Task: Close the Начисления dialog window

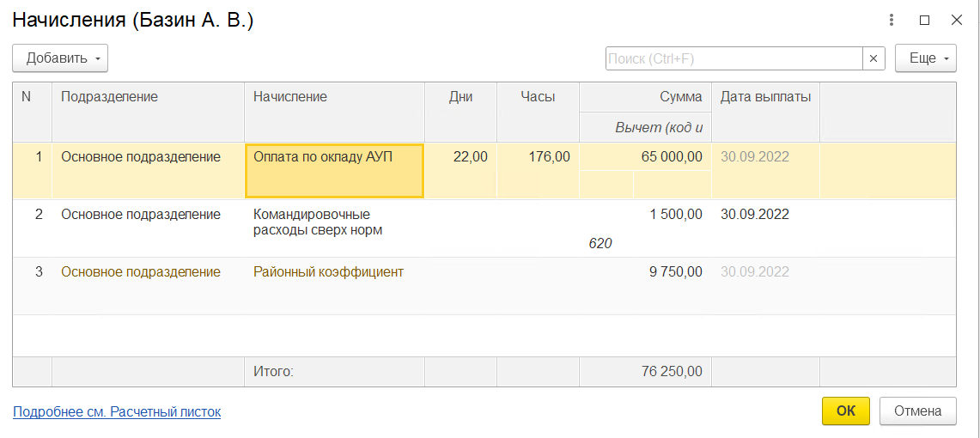Action: point(956,20)
